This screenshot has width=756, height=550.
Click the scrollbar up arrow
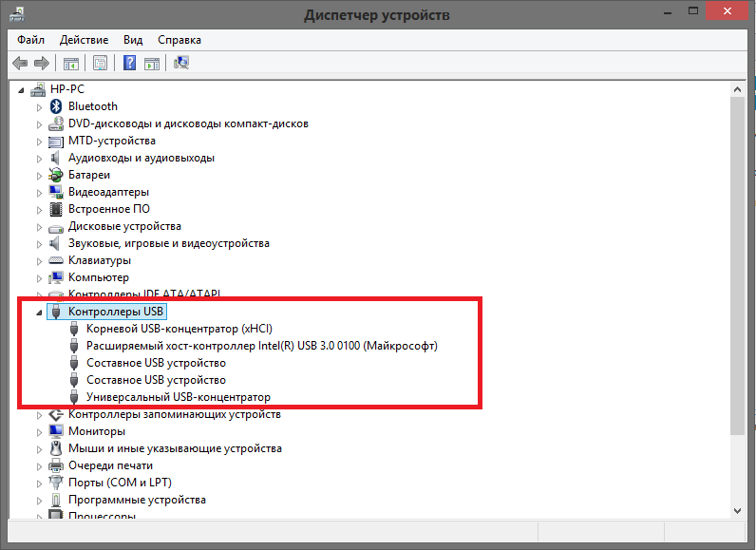737,89
